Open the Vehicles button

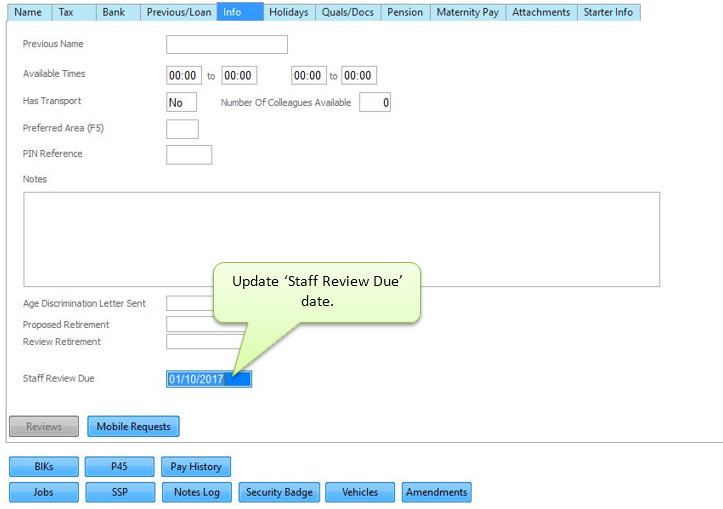point(360,492)
